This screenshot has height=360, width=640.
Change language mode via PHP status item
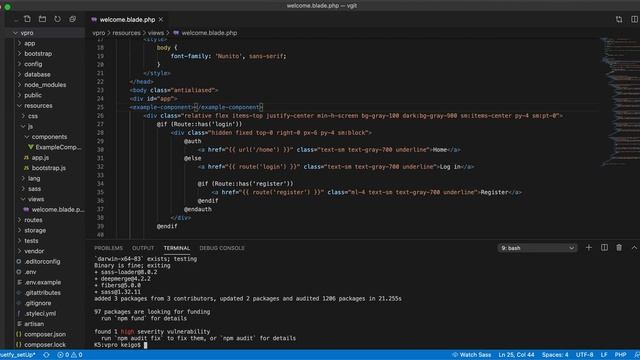click(620, 355)
